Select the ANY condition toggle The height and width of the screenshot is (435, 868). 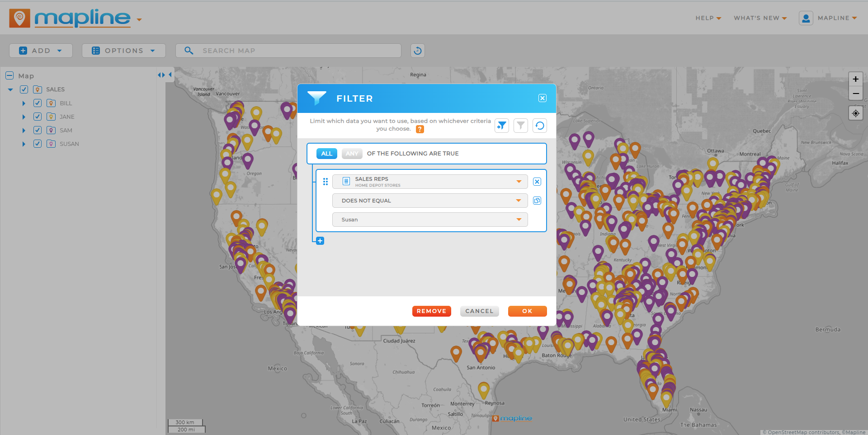pos(352,154)
